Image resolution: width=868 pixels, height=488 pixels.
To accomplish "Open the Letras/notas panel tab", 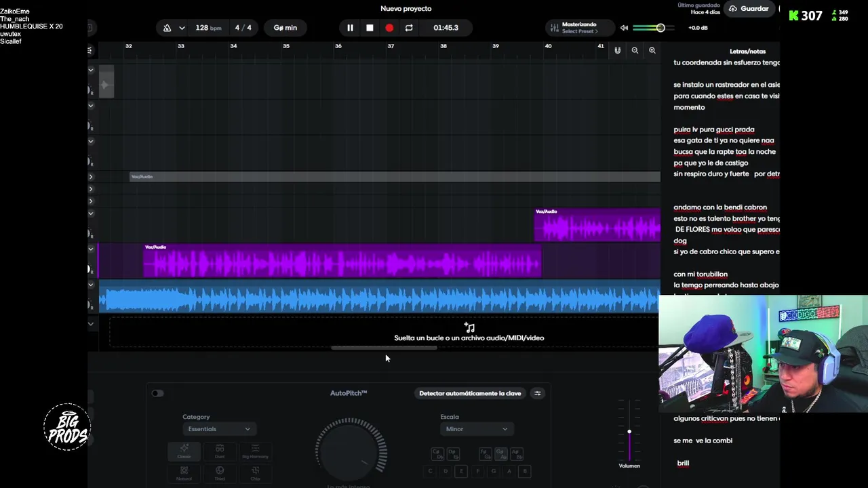I will click(x=747, y=52).
